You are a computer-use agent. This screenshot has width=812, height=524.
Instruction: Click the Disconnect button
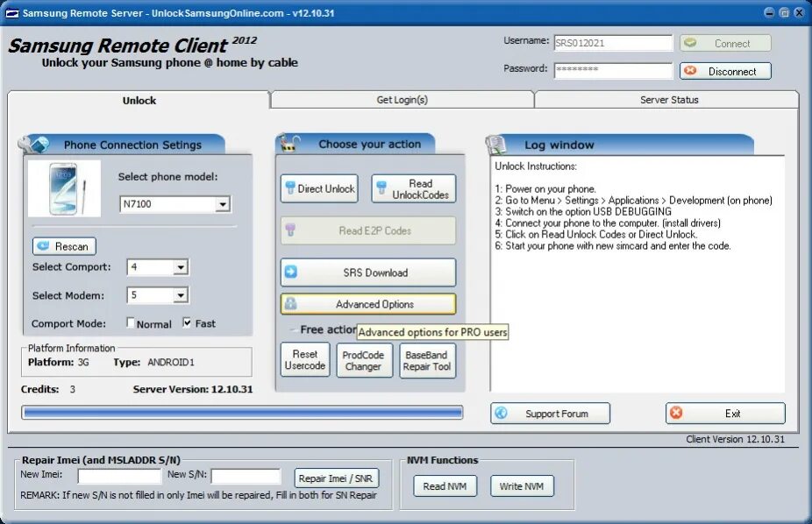(x=725, y=71)
